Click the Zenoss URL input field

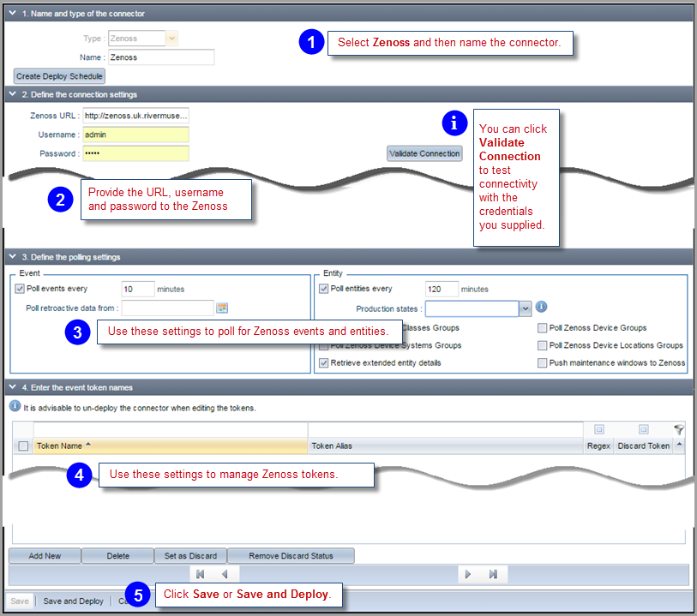pyautogui.click(x=136, y=116)
